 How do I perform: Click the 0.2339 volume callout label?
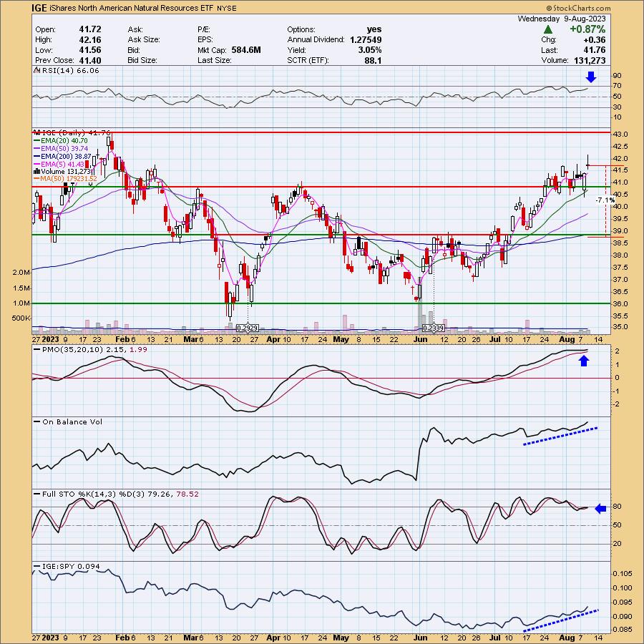[434, 328]
